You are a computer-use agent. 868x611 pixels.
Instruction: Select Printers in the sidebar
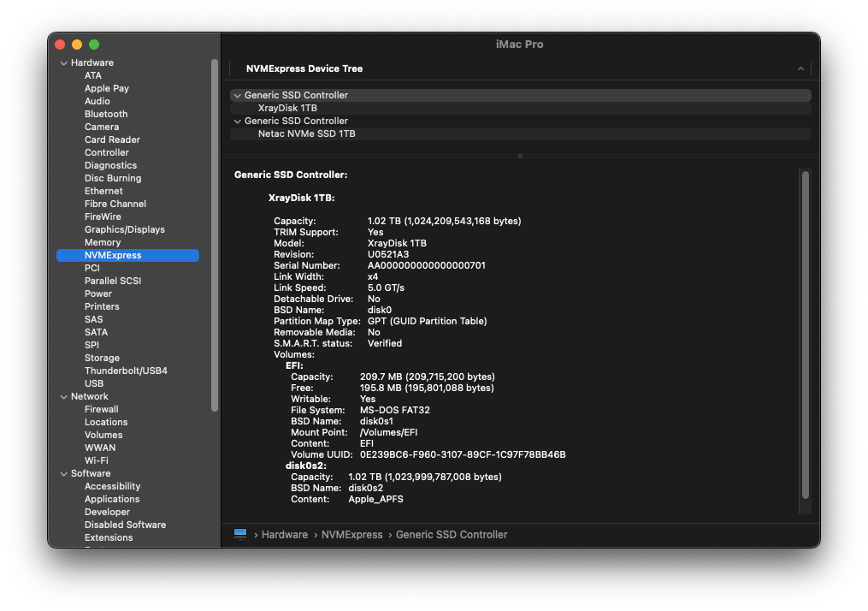(x=102, y=306)
